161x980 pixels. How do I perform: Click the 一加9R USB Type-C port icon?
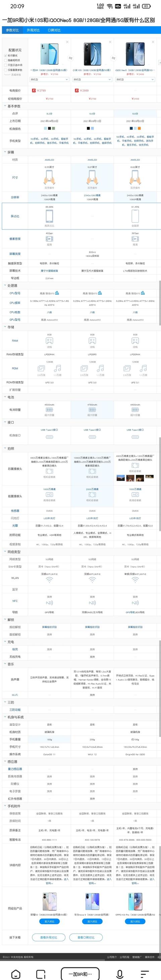coord(50,437)
